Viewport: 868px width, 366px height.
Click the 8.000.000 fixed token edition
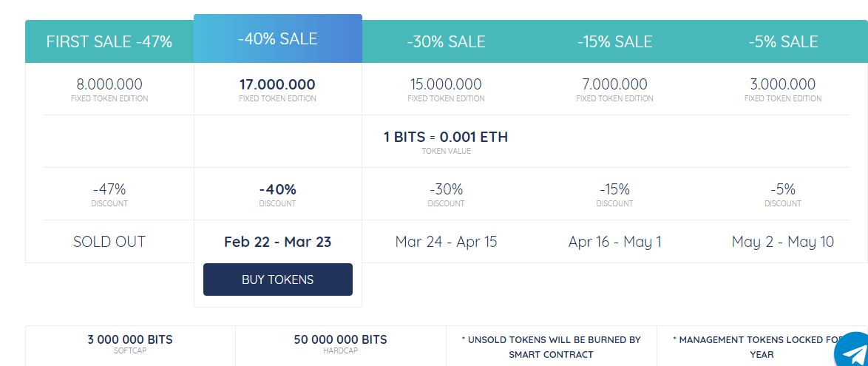109,85
